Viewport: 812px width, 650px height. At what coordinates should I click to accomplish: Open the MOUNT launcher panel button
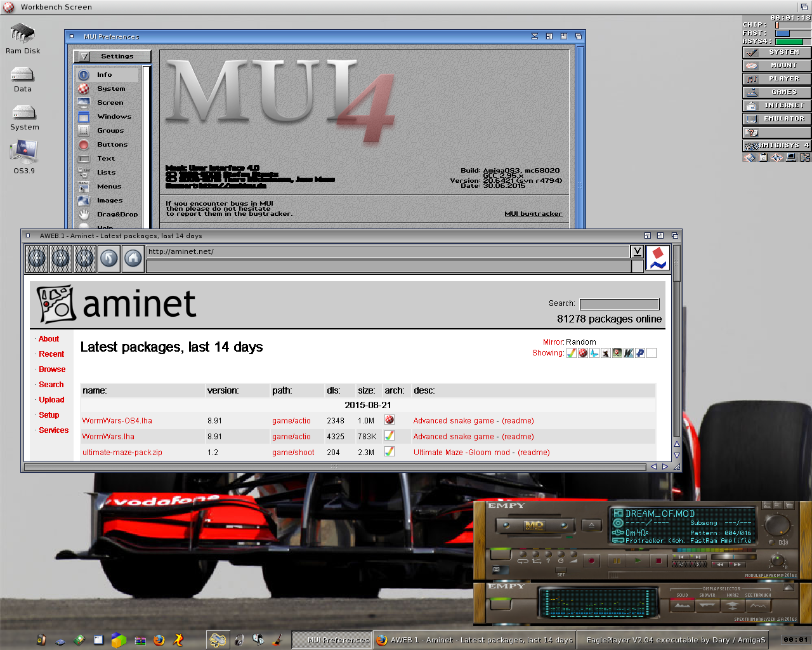tap(776, 65)
